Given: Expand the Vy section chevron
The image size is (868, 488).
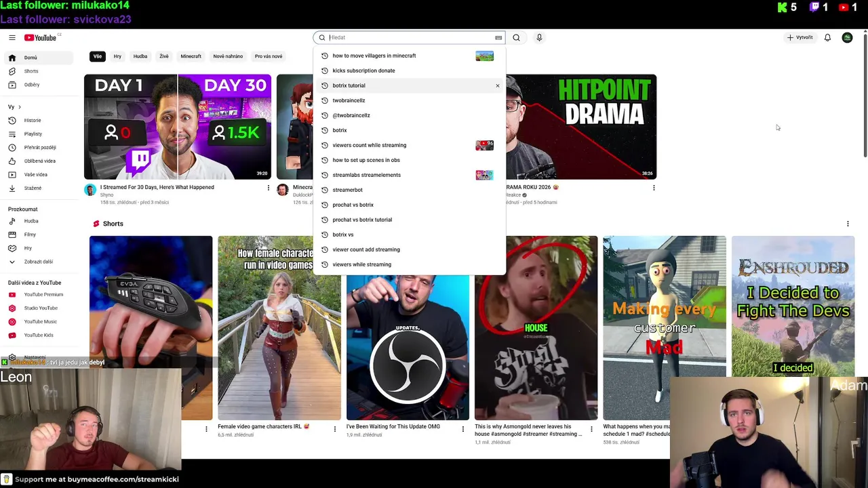Looking at the screenshot, I should point(19,107).
